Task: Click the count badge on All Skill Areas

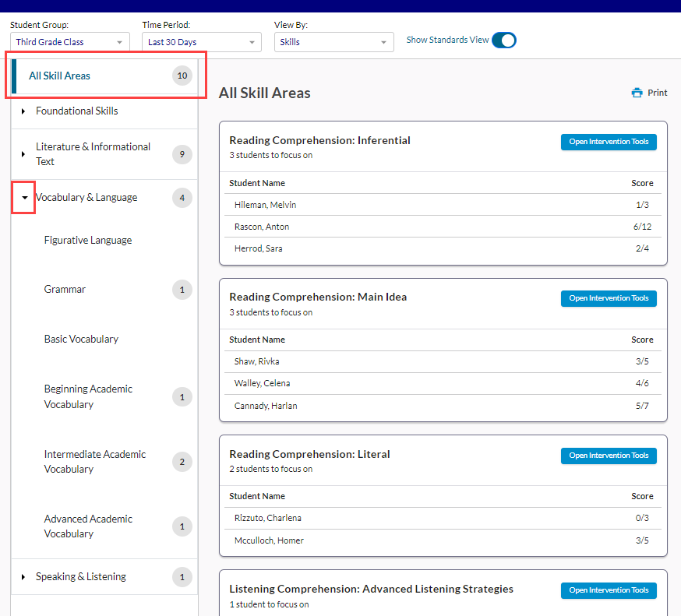Action: 182,76
